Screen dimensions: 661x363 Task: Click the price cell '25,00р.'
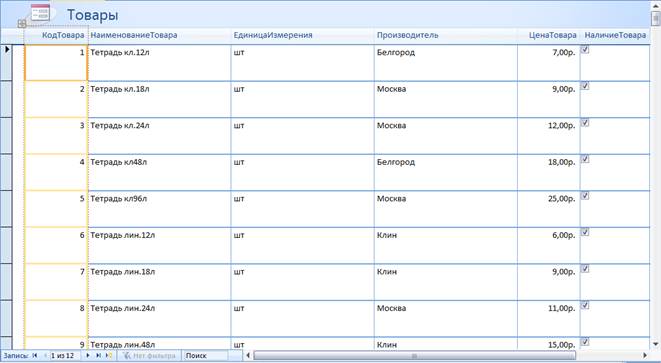tap(548, 209)
